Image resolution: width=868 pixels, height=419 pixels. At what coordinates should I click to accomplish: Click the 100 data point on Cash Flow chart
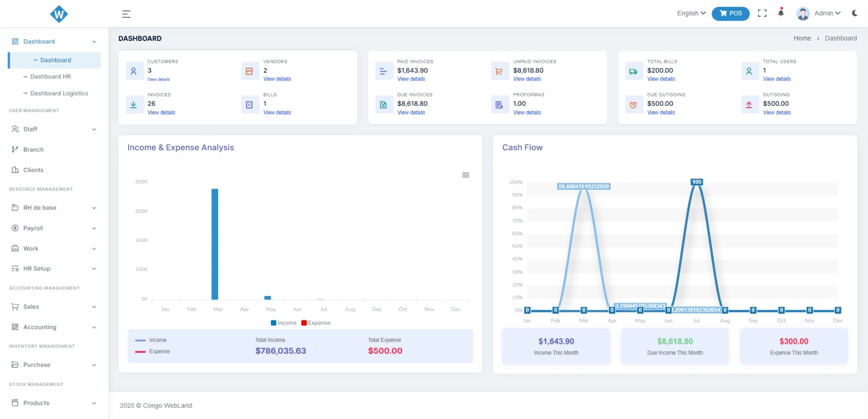696,182
